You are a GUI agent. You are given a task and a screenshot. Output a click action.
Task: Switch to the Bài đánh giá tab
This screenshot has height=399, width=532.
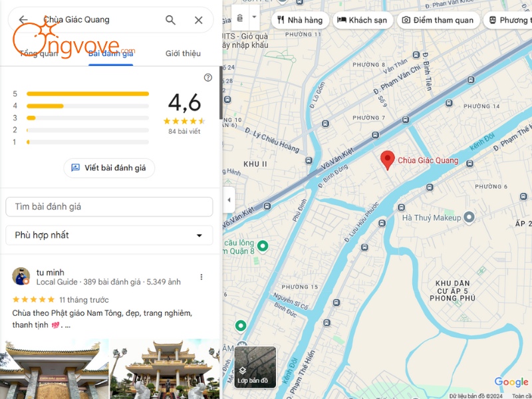point(110,54)
